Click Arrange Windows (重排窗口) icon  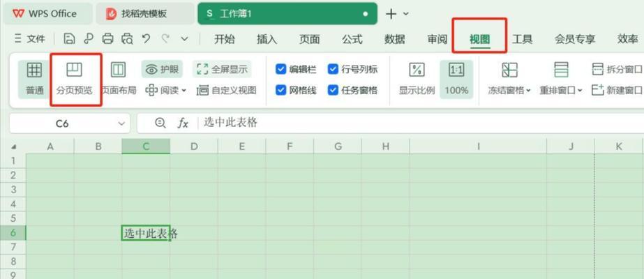[561, 70]
